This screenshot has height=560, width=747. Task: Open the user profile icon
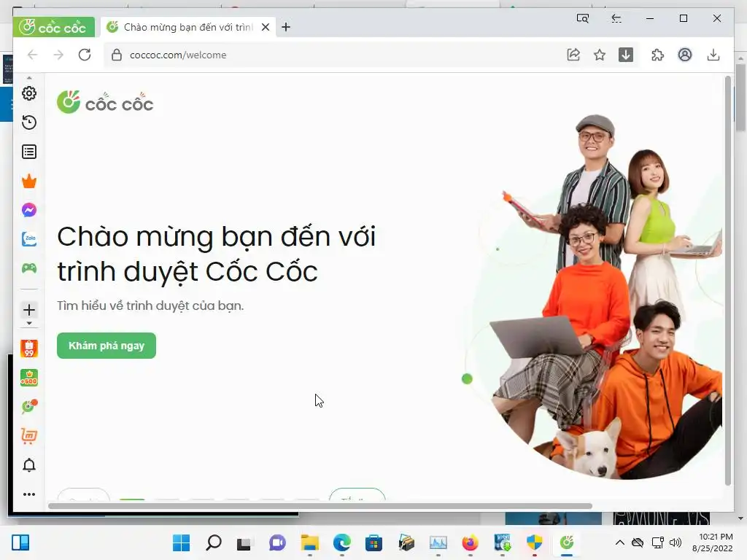(685, 55)
